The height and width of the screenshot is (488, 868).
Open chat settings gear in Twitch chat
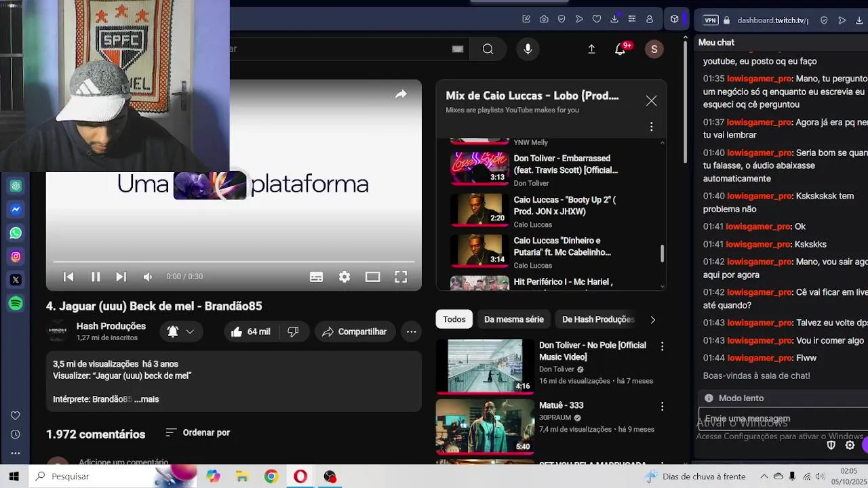click(850, 445)
